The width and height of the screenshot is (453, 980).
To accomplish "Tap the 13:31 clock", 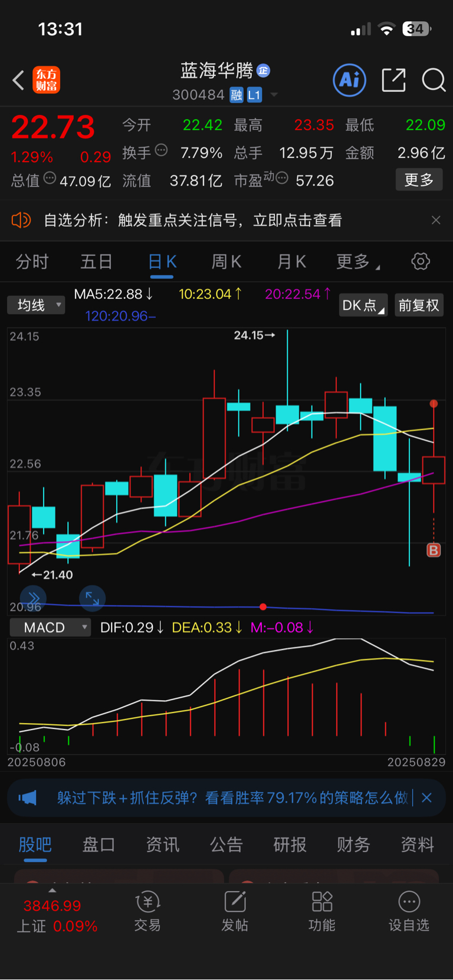I will 60,29.
